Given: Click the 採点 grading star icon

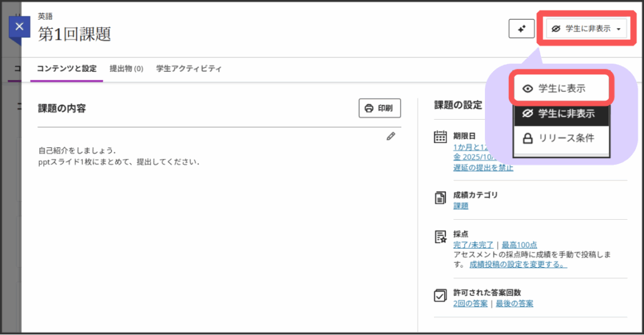Looking at the screenshot, I should click(440, 237).
